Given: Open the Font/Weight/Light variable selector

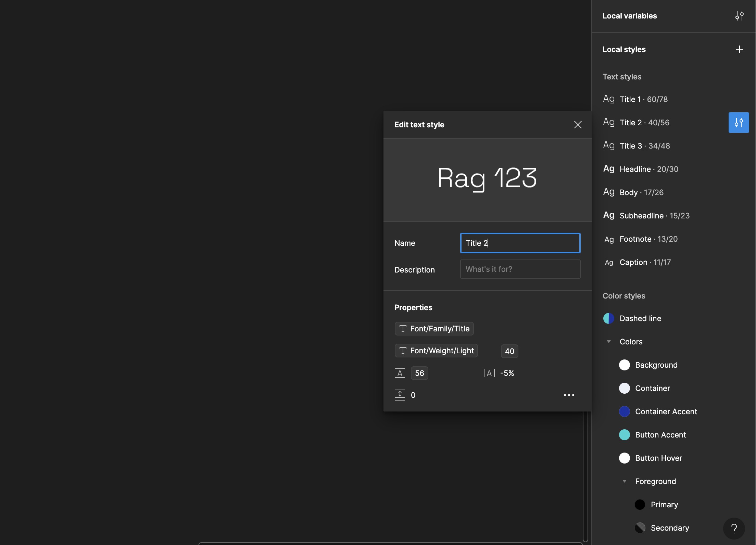Looking at the screenshot, I should [436, 351].
